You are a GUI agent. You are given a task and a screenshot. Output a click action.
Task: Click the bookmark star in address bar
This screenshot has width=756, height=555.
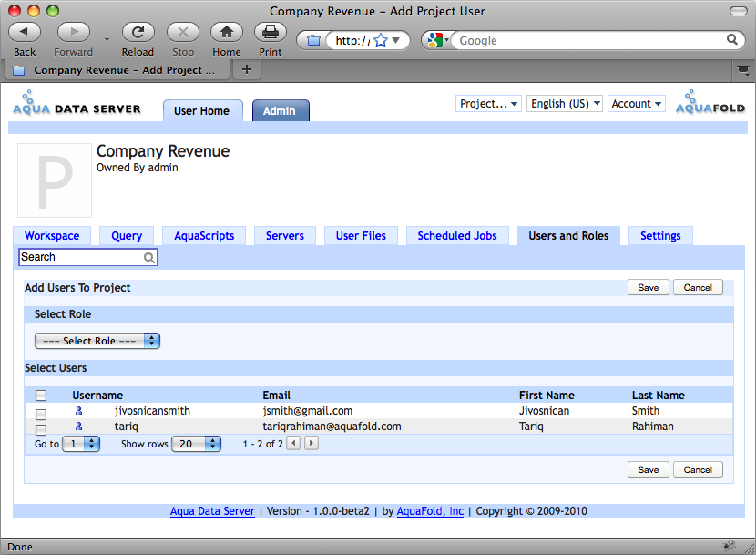381,40
